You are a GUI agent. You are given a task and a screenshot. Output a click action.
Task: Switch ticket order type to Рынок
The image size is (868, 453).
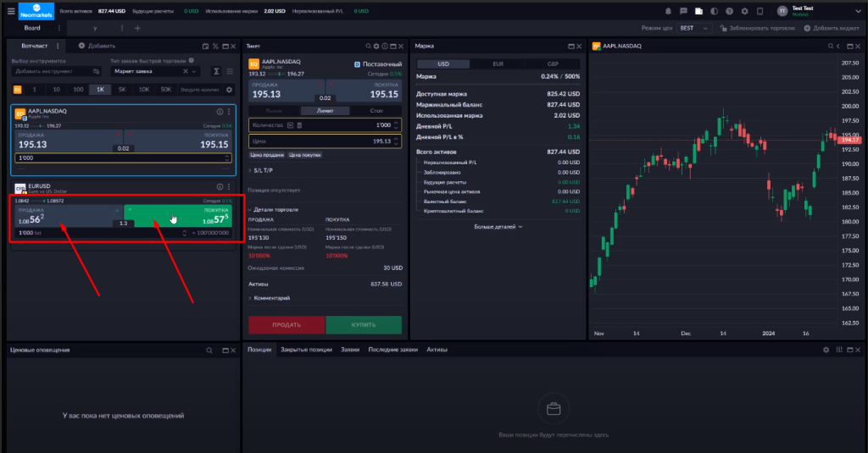(274, 111)
